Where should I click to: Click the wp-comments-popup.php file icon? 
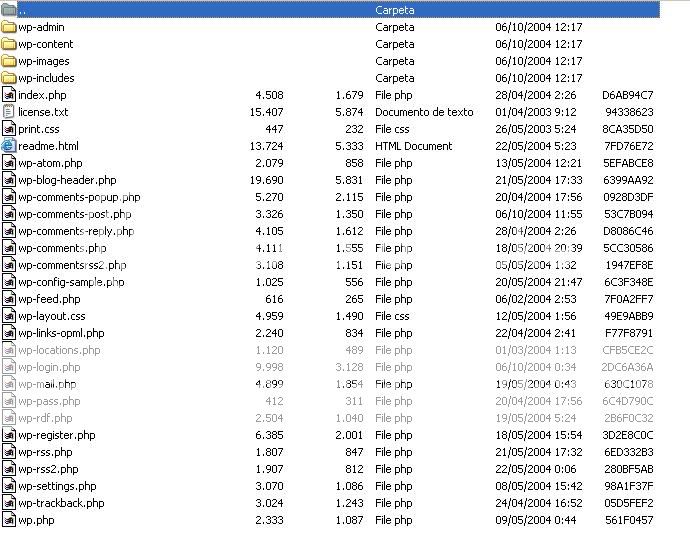(9, 197)
